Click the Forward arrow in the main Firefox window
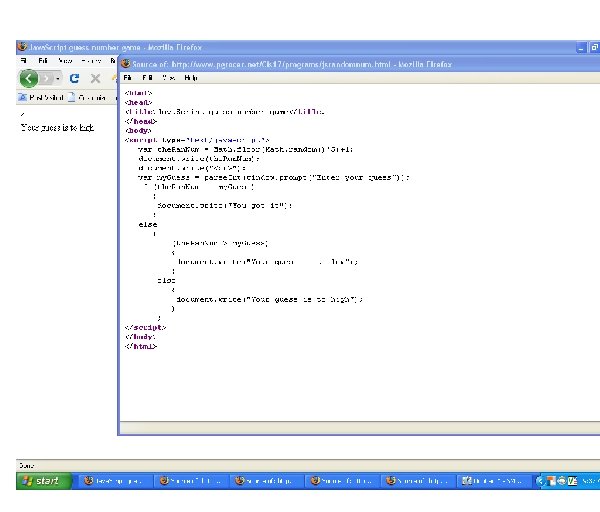The image size is (600, 512). 46,79
